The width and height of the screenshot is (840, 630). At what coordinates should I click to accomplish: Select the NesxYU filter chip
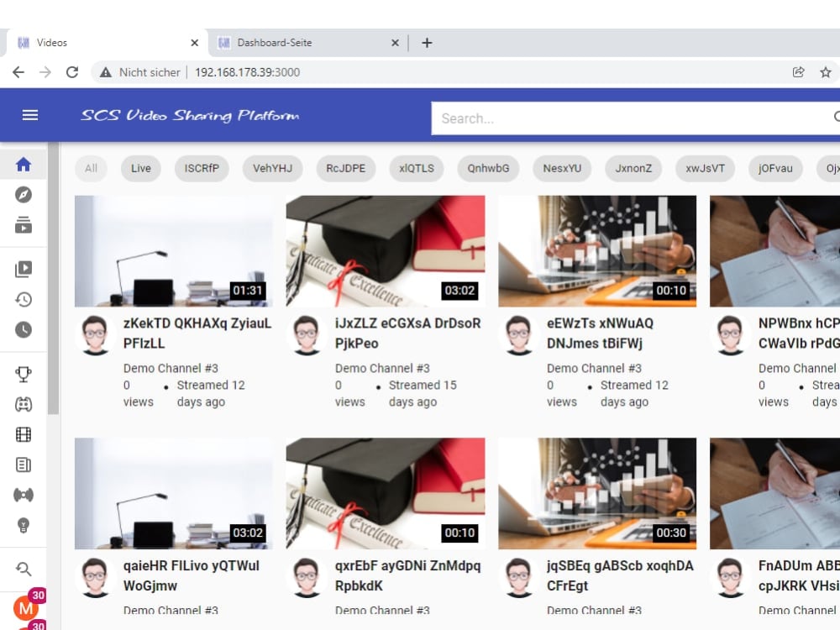point(562,168)
